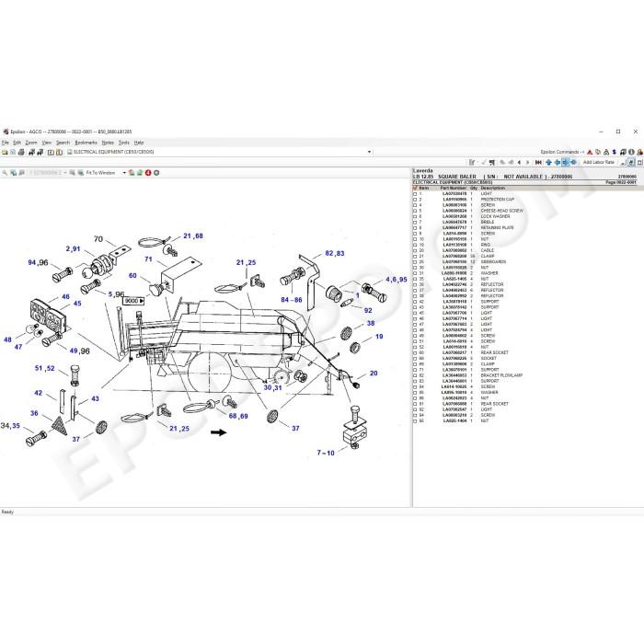This screenshot has width=644, height=644.
Task: Open the Notes menu
Action: tap(108, 143)
